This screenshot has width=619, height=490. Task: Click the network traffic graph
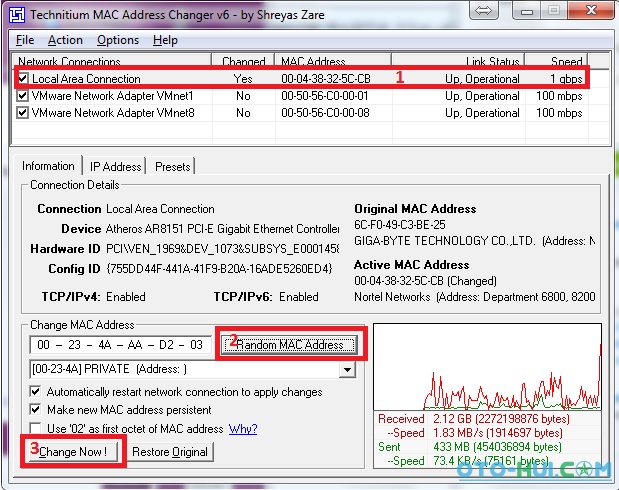(x=488, y=367)
